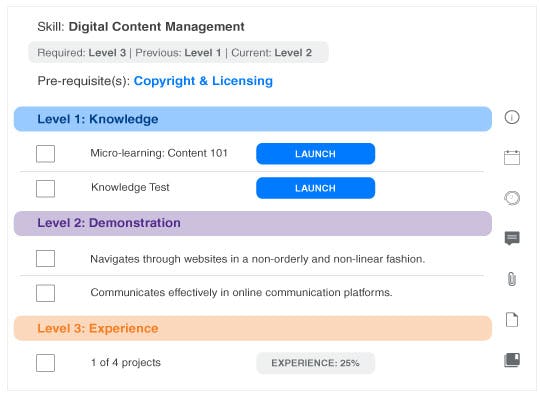540x399 pixels.
Task: Click the Required Level 3 status bar
Action: coord(178,52)
